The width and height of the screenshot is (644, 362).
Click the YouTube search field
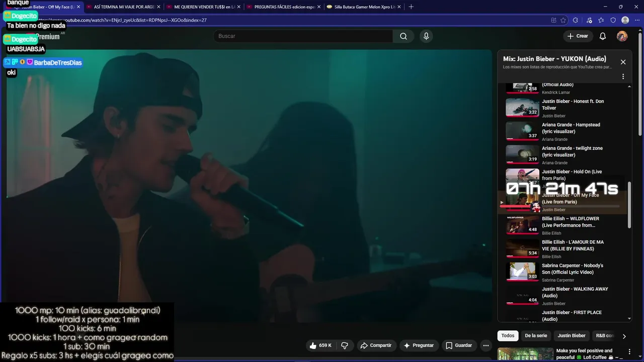[303, 36]
